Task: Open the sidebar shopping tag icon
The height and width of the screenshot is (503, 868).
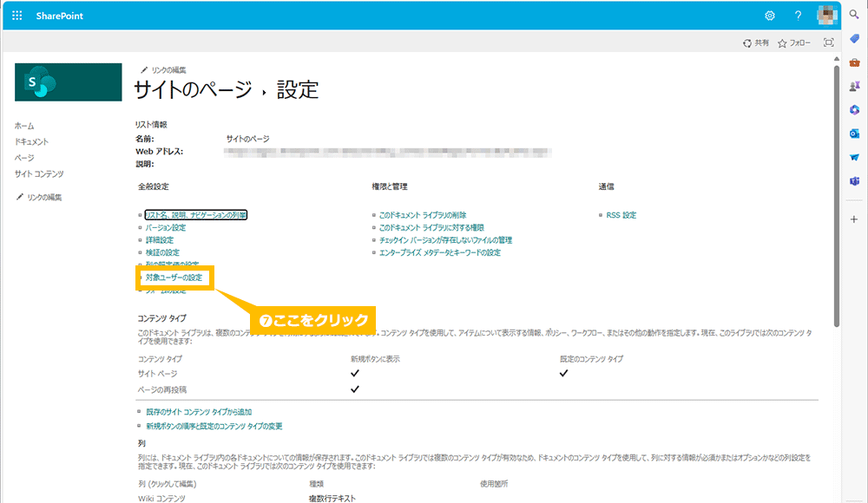Action: click(854, 39)
